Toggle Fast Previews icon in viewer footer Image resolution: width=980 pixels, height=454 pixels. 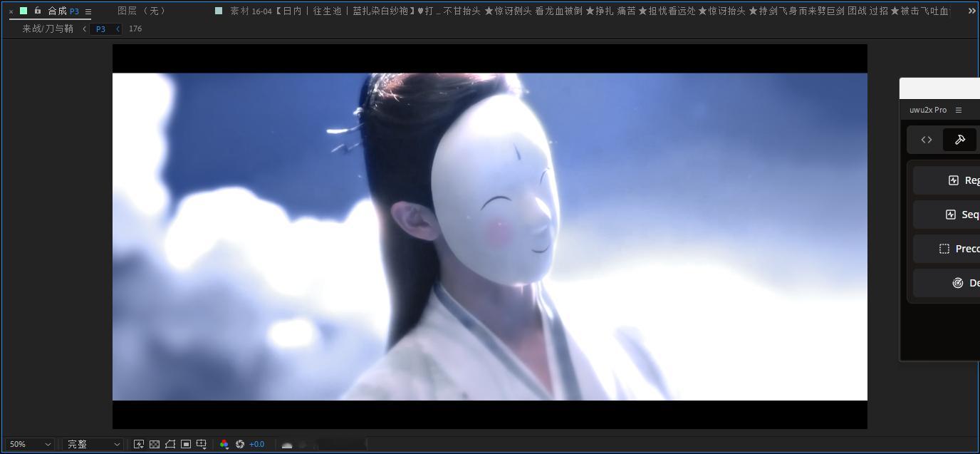pos(139,444)
